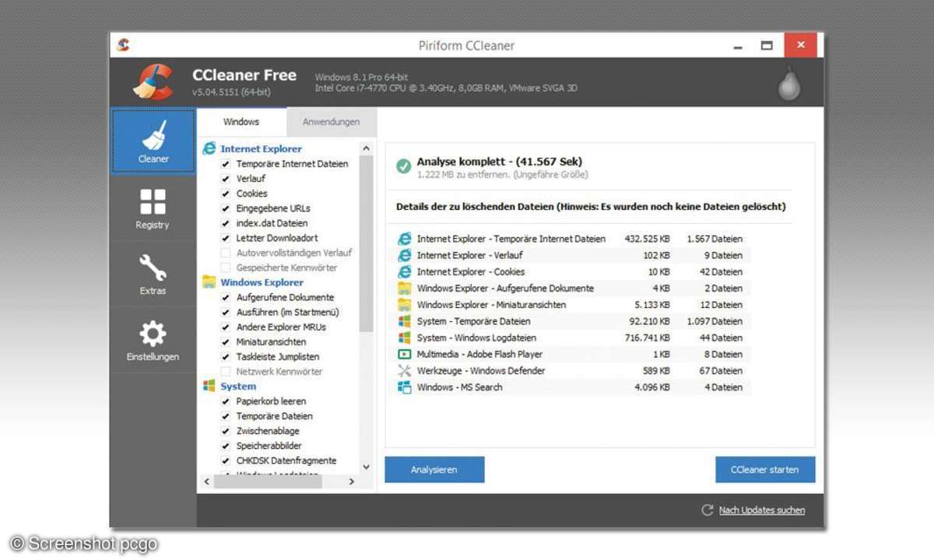Click the horizontal scroll-right arrow
934x560 pixels.
[352, 481]
